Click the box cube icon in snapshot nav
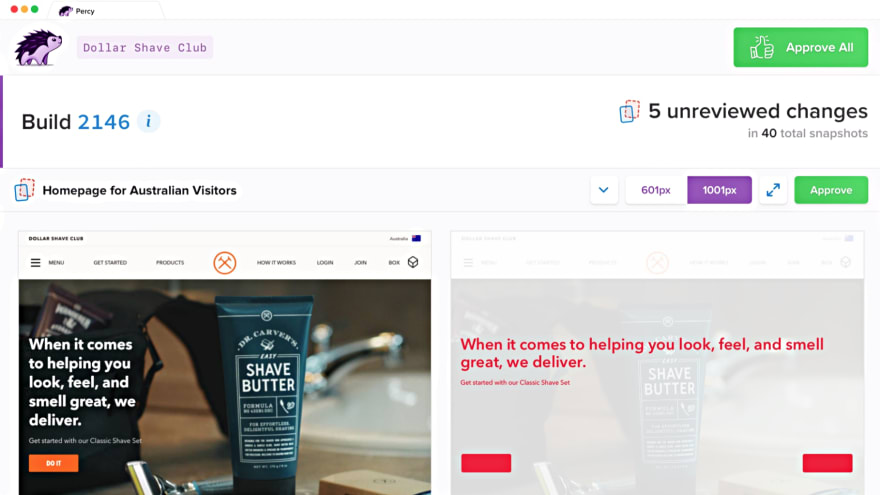This screenshot has height=495, width=880. (x=413, y=262)
